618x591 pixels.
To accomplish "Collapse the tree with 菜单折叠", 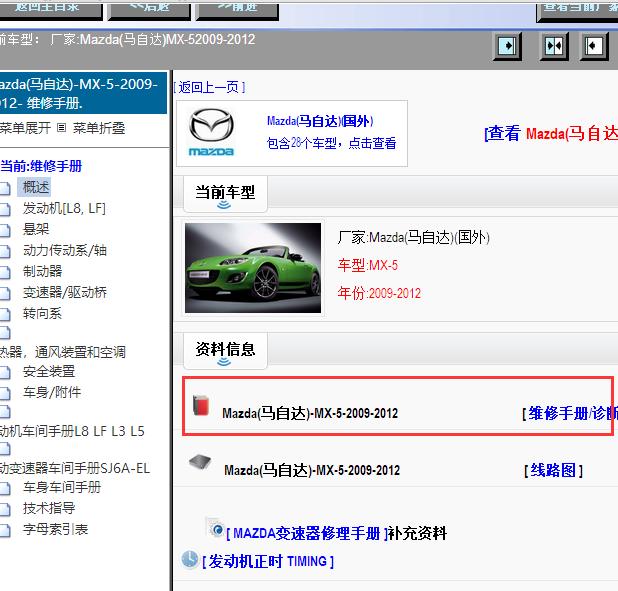I will (x=99, y=128).
